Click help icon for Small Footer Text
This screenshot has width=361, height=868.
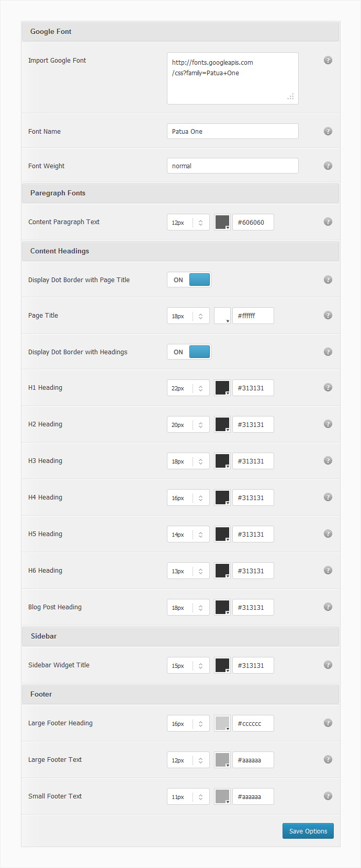click(328, 796)
